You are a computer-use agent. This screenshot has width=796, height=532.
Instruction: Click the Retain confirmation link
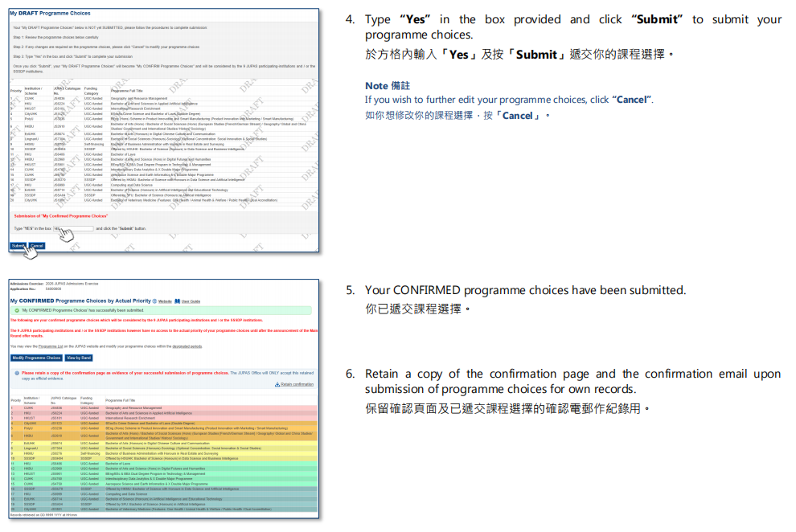tap(297, 384)
